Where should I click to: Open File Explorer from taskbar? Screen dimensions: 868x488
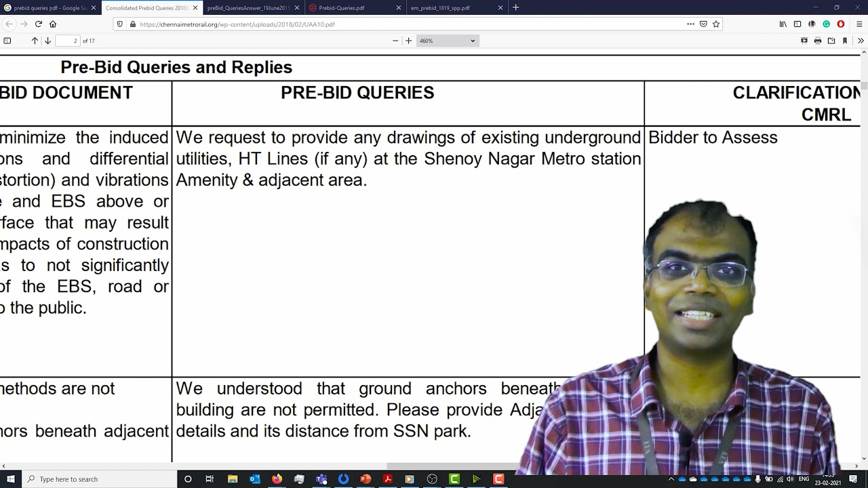tap(233, 479)
